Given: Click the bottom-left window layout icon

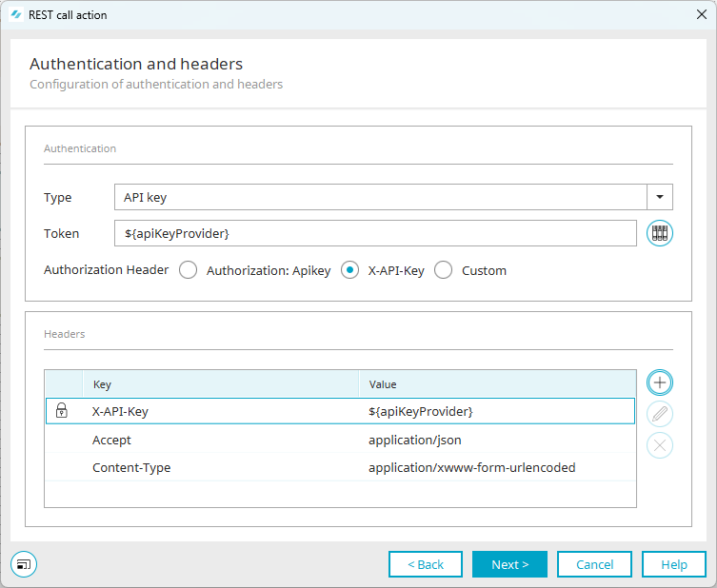Looking at the screenshot, I should (24, 564).
